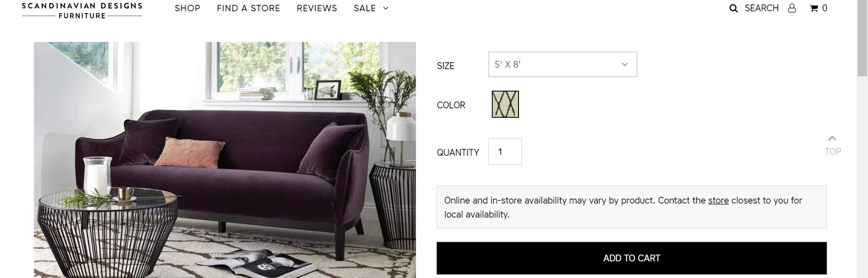Click the search magnifier icon
Screen dimensions: 868x278
click(733, 8)
